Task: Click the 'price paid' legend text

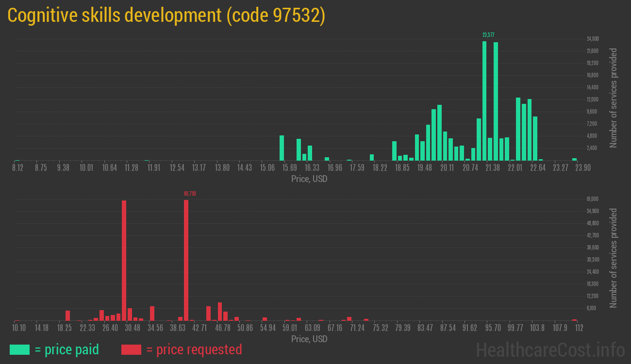Action: [x=67, y=349]
